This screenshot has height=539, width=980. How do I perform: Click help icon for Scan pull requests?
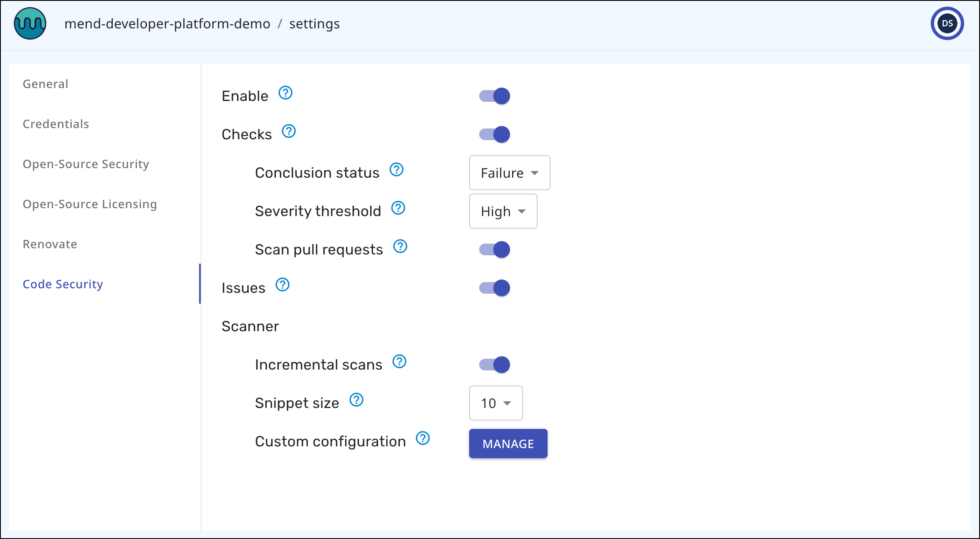[x=400, y=247]
